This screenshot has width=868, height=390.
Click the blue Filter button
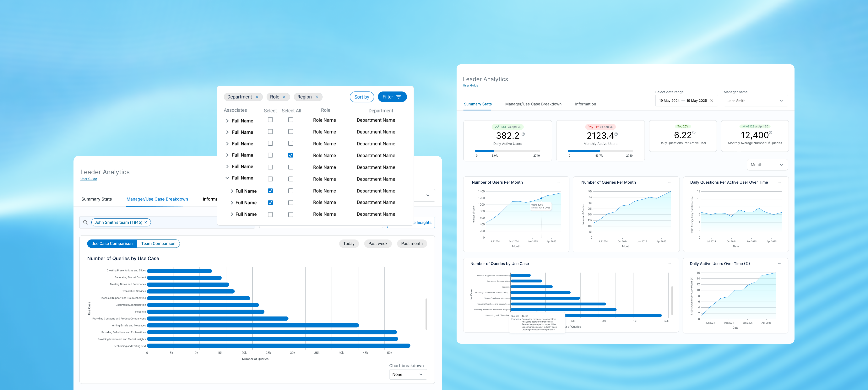392,97
